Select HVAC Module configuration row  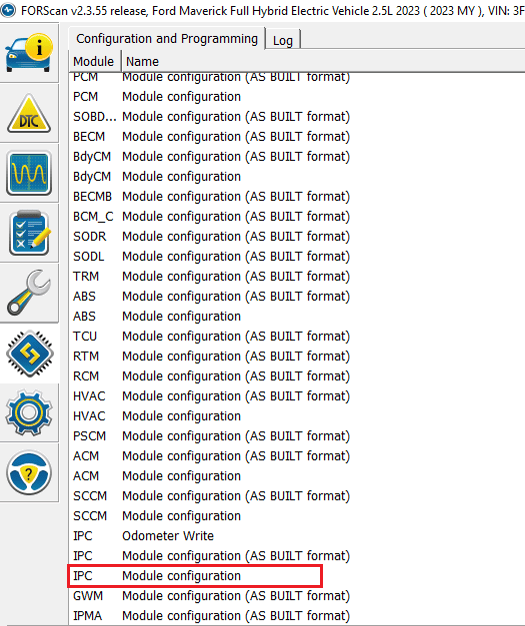pyautogui.click(x=297, y=416)
